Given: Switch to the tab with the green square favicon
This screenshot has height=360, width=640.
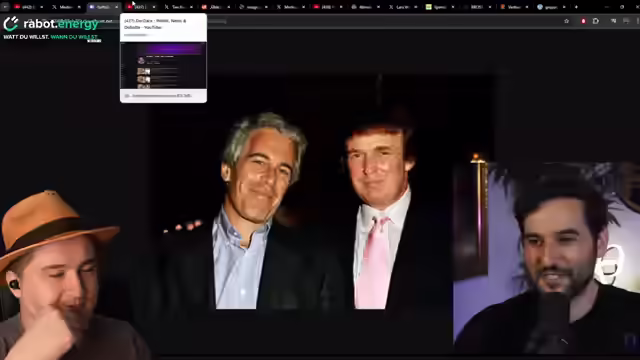Looking at the screenshot, I should coord(440,7).
